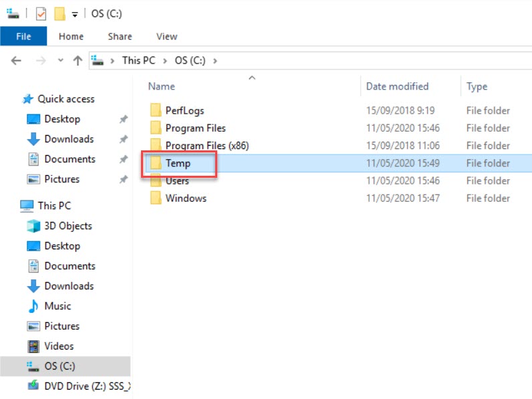Go back using the Back arrow

(17, 60)
